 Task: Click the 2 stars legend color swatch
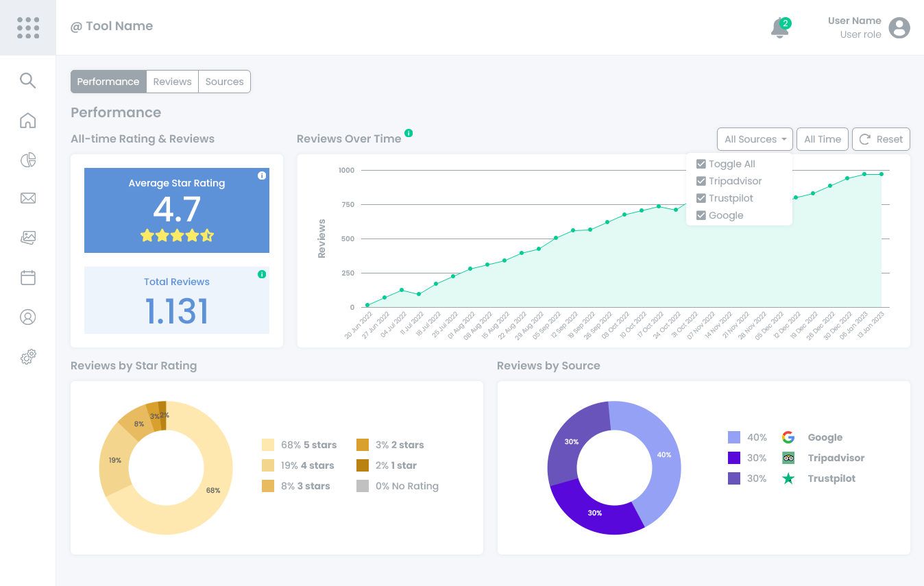coord(363,445)
